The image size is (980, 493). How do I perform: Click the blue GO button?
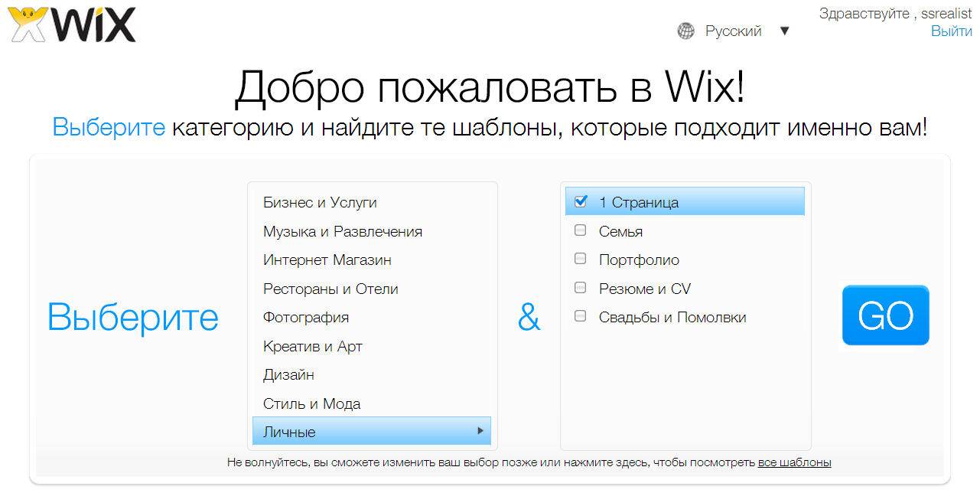886,315
